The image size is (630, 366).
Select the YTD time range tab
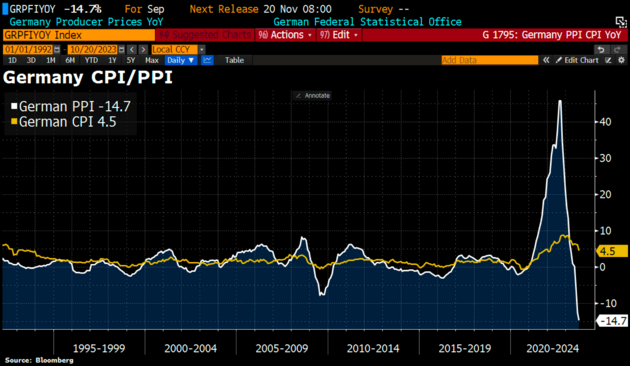click(91, 60)
